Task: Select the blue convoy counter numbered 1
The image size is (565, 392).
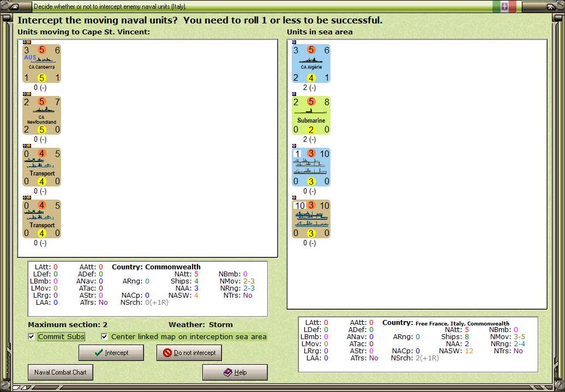Action: pos(311,167)
